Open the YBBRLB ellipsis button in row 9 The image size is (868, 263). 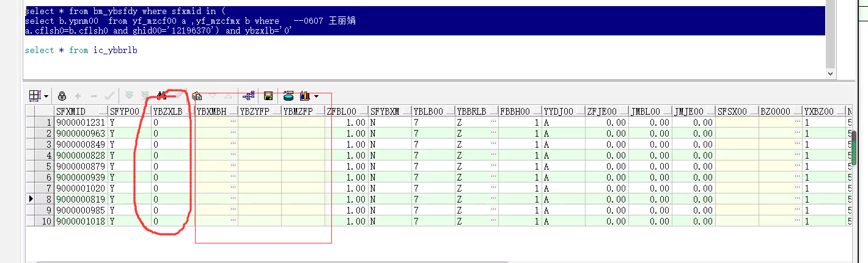click(x=493, y=210)
